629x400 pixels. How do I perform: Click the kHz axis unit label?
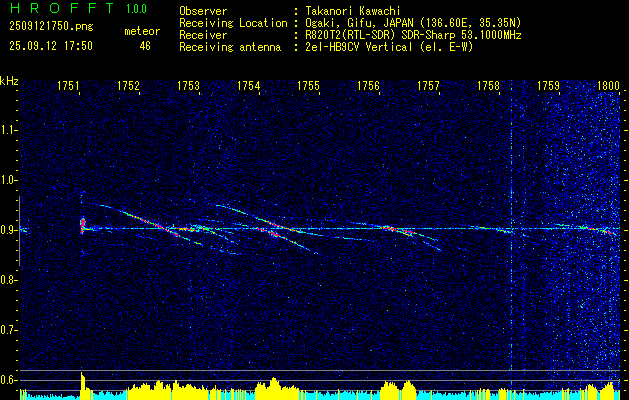pyautogui.click(x=9, y=81)
